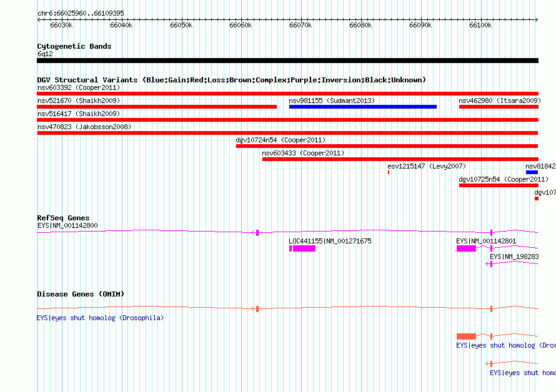Click the 66050k ruler tick label

click(181, 25)
